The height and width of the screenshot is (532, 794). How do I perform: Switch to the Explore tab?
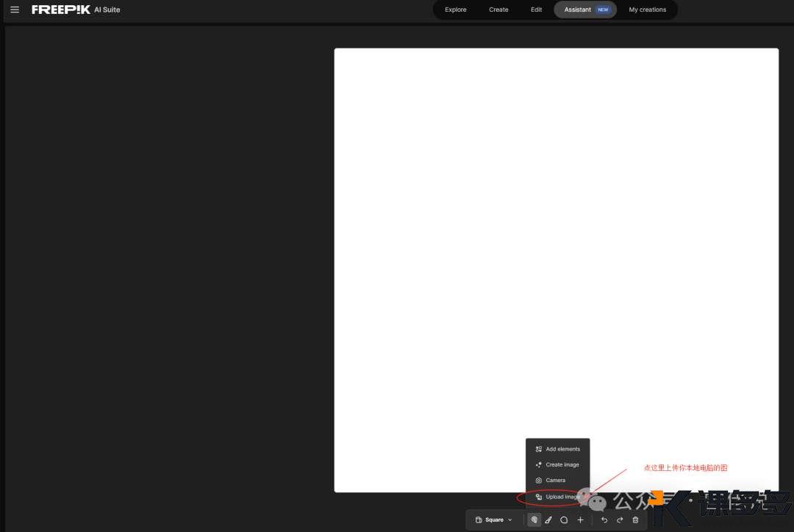456,10
